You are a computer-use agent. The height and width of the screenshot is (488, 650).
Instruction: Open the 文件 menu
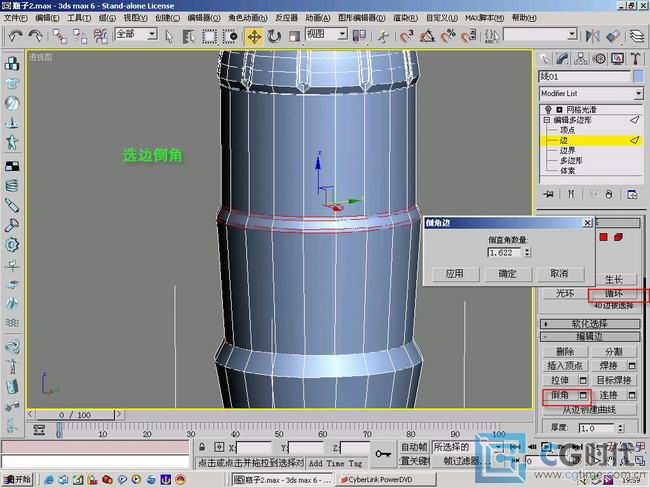point(15,18)
